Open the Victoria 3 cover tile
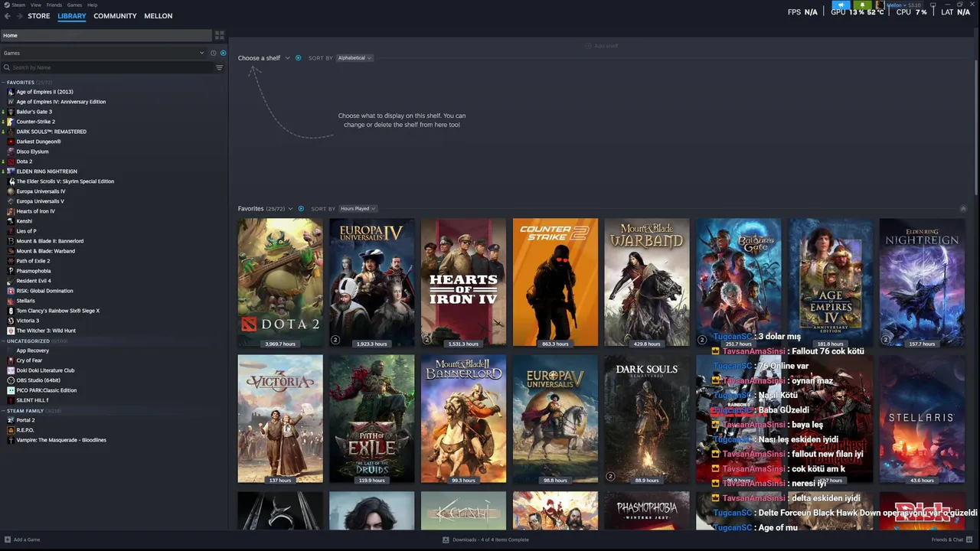 tap(280, 419)
